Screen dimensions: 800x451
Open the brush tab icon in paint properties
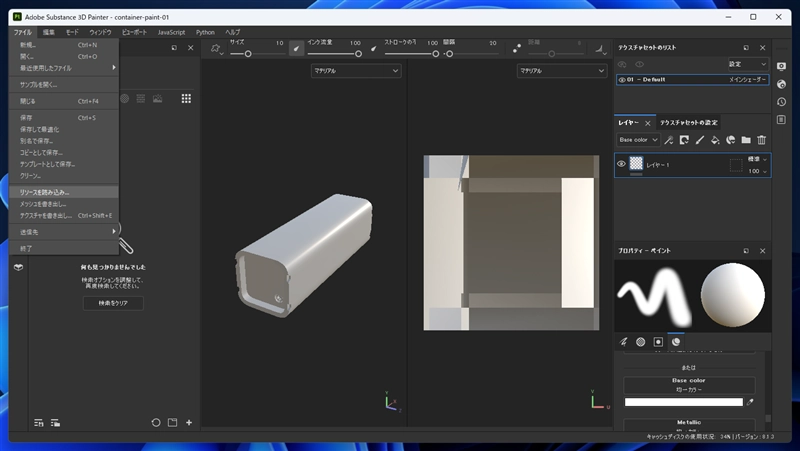(x=624, y=342)
